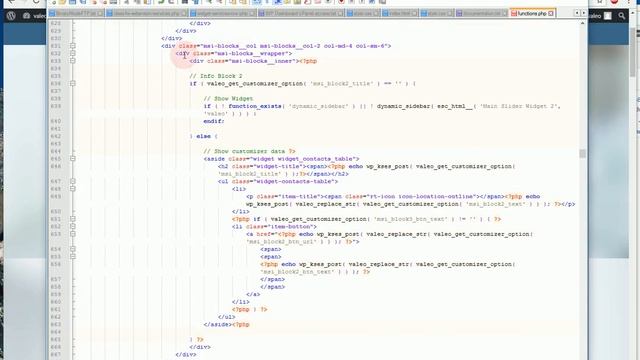The width and height of the screenshot is (640, 360).
Task: Click the 'esc_html__' function name
Action: tap(455, 106)
